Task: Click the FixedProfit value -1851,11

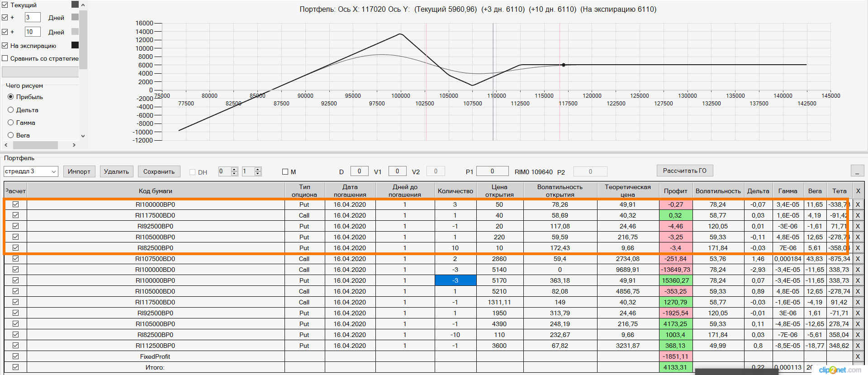Action: (676, 356)
